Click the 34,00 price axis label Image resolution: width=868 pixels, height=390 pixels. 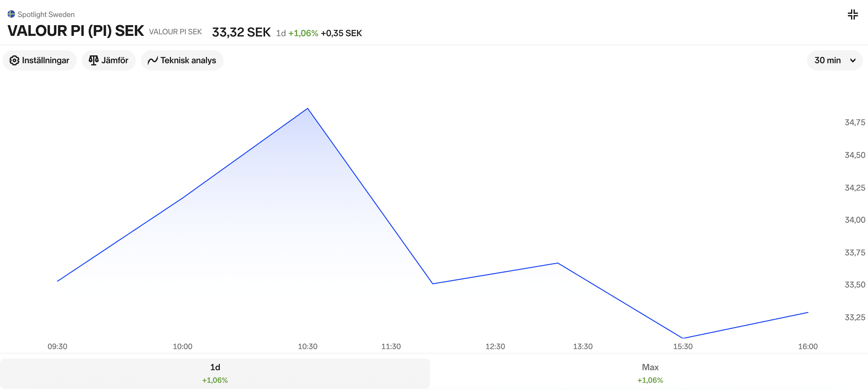(854, 220)
